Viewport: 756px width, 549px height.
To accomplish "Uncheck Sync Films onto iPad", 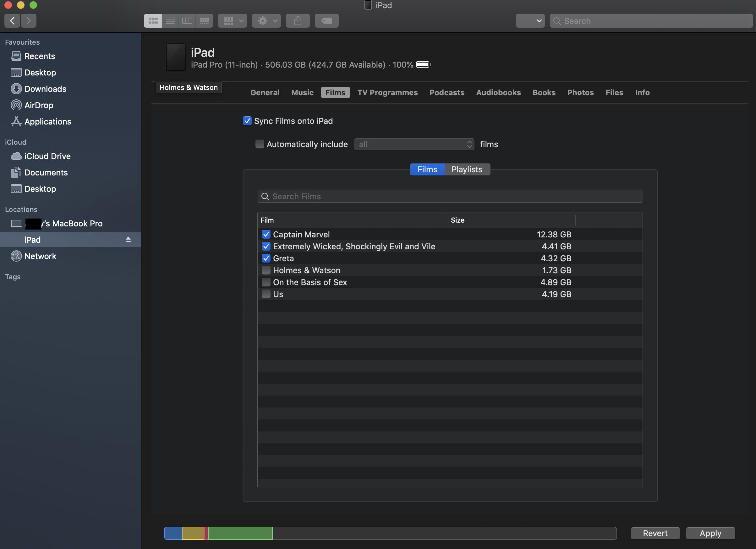I will [247, 121].
